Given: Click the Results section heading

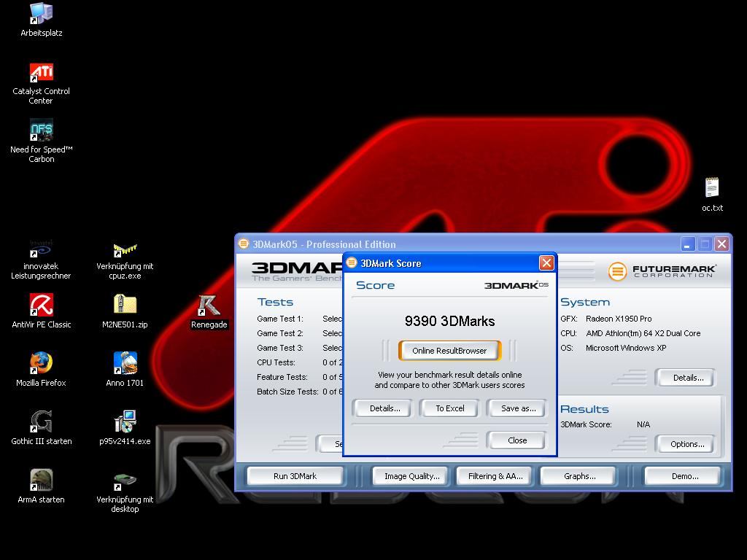Looking at the screenshot, I should pyautogui.click(x=584, y=410).
